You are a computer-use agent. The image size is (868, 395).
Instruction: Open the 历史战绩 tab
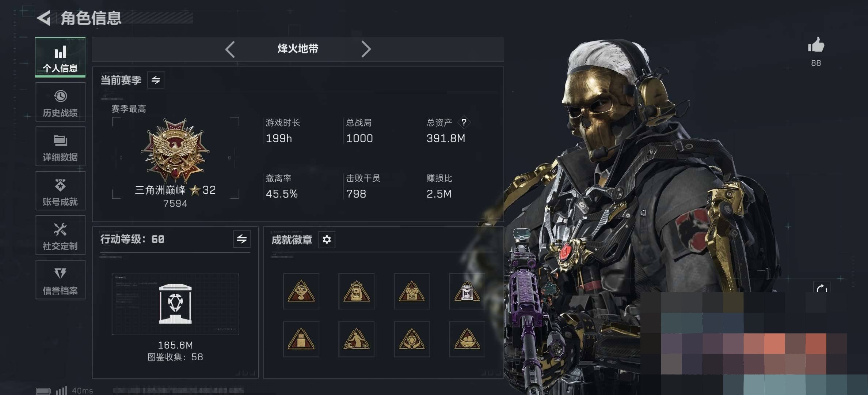coord(60,102)
